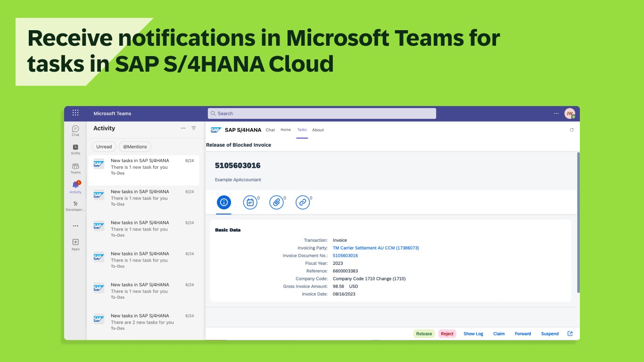
Task: Show more apps ellipsis in sidebar
Action: coord(75,226)
